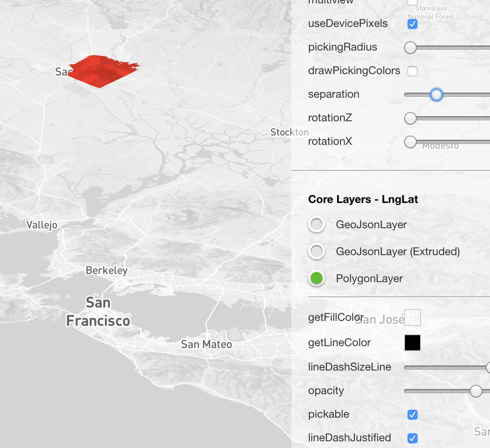Screen dimensions: 490x448
Task: Click the separation slider handle
Action: coord(437,95)
